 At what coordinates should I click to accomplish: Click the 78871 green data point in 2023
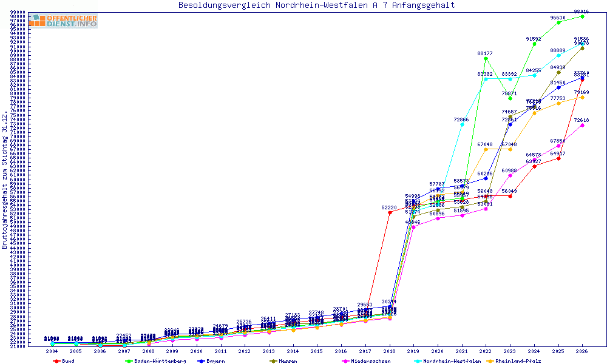pos(510,99)
